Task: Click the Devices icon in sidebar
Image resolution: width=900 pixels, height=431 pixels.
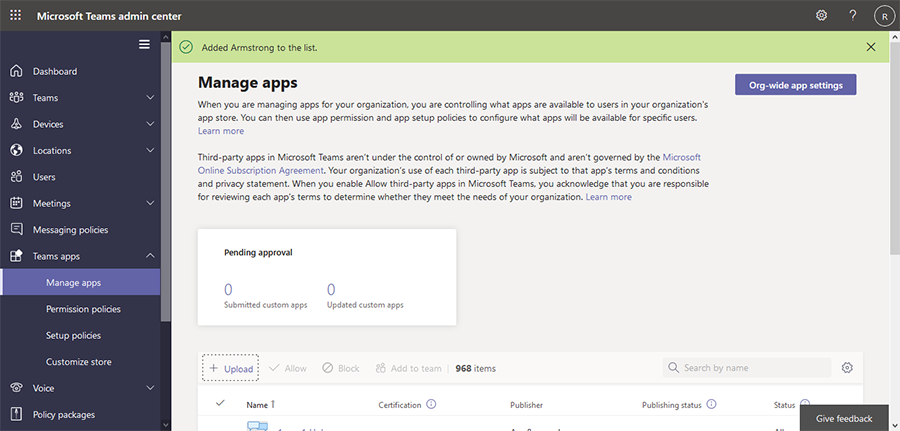Action: tap(16, 124)
